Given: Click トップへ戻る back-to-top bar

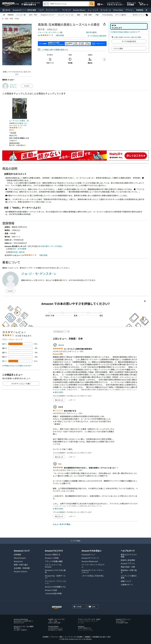Looking at the screenshot, I should point(75,541).
